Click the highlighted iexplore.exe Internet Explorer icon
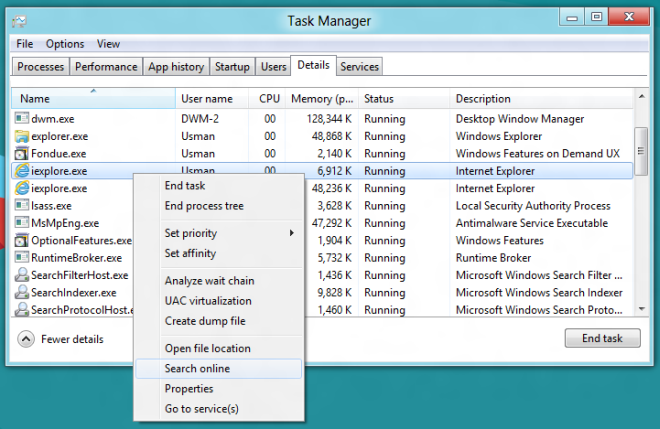 pos(22,171)
